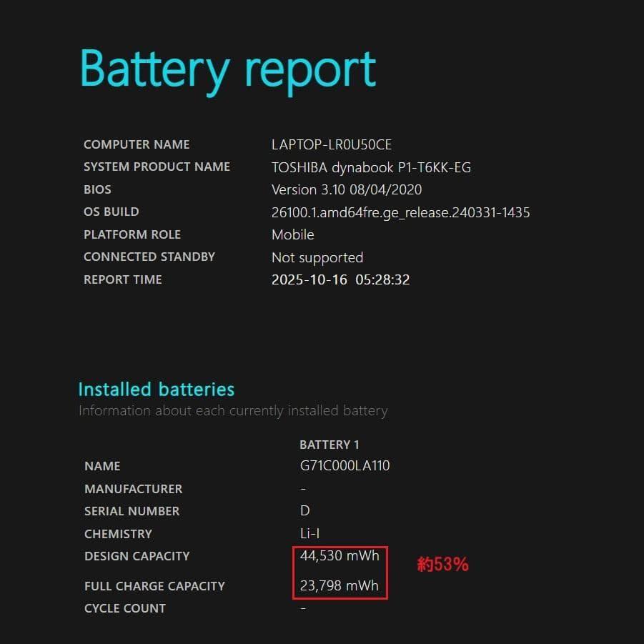Click the CYCLE COUNT label

[x=125, y=608]
